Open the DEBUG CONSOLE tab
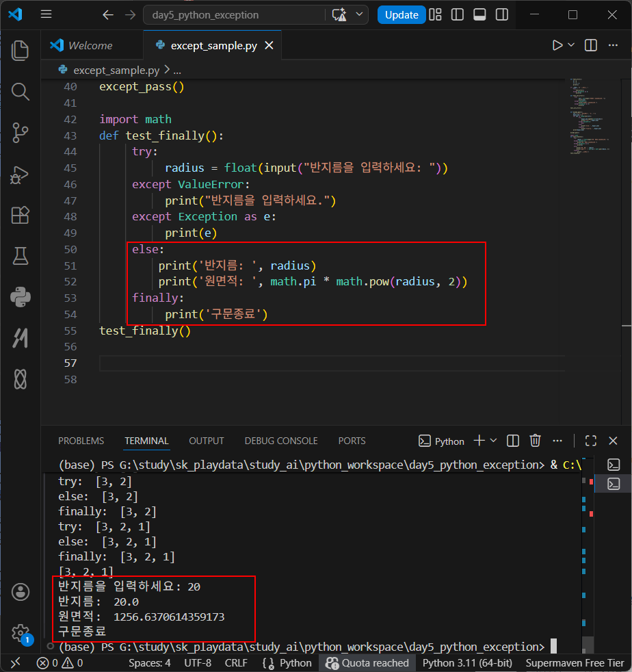Screen dimensions: 632x672 point(281,441)
